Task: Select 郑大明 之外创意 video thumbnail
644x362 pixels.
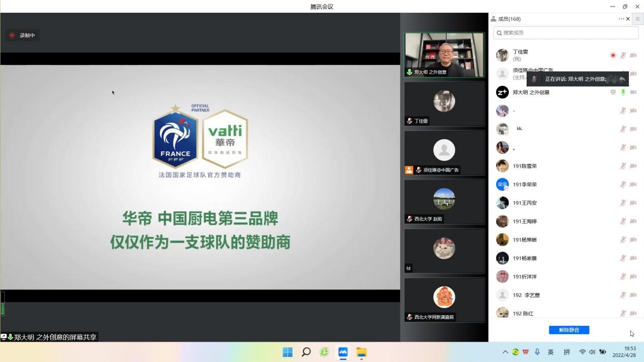Action: (x=444, y=55)
